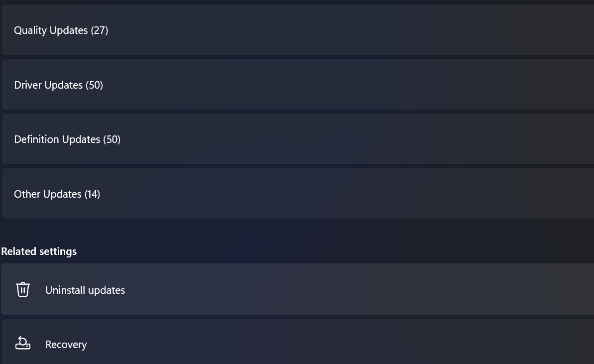Click the trash can icon beside Uninstall updates

coord(23,290)
